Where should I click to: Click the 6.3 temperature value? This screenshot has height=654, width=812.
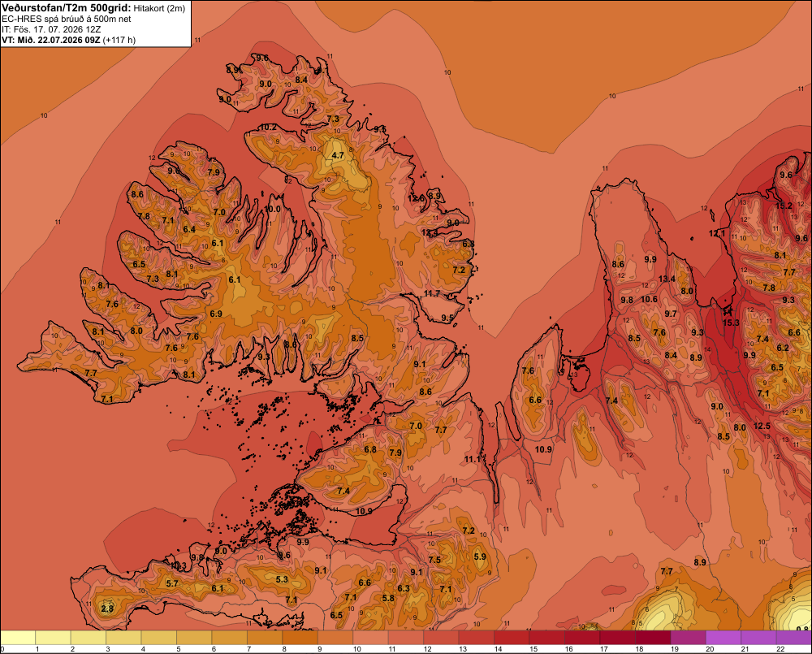coord(404,588)
